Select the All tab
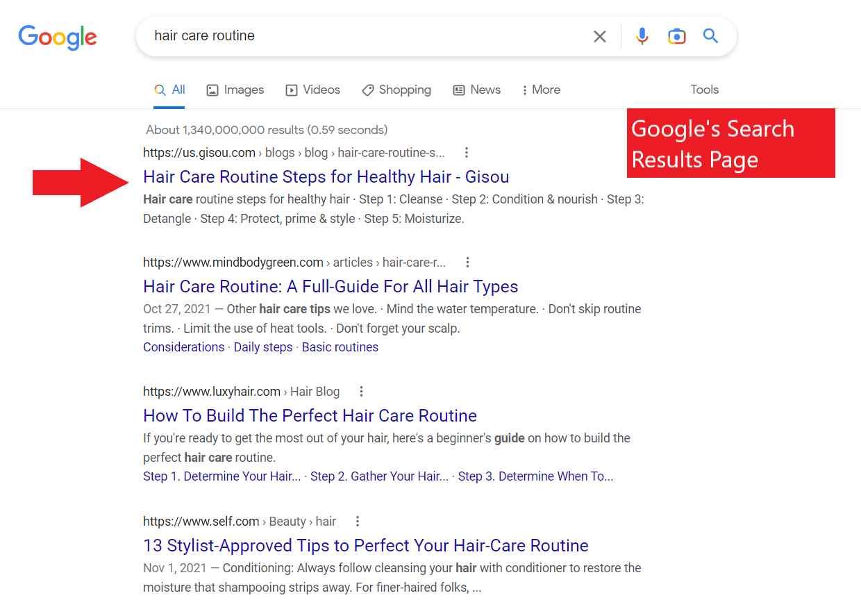This screenshot has width=861, height=616. click(x=169, y=90)
